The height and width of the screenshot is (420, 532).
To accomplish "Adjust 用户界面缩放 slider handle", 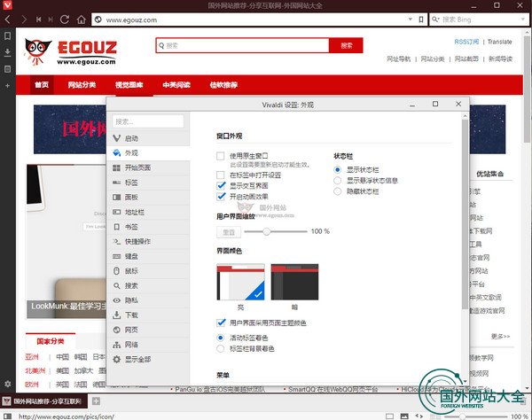I will click(x=267, y=231).
